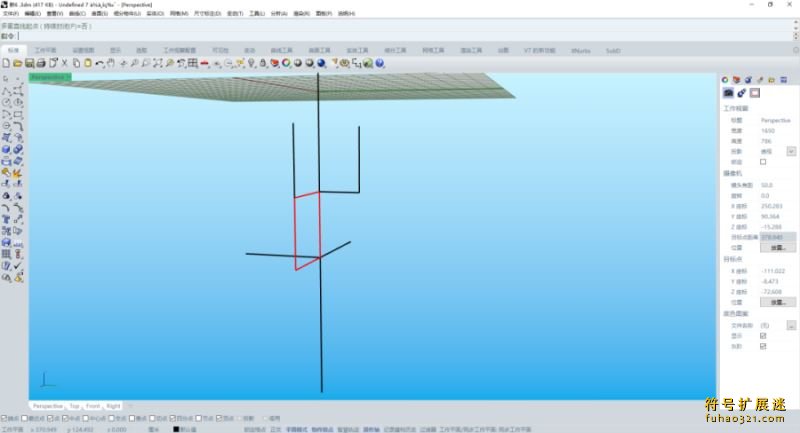Viewport: 800px width, 433px height.
Task: Click the camera viewport properties icon
Action: coord(728,93)
